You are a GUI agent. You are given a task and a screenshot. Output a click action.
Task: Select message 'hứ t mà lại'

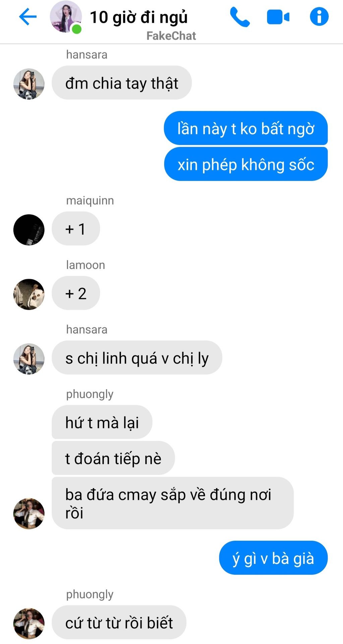click(x=102, y=422)
